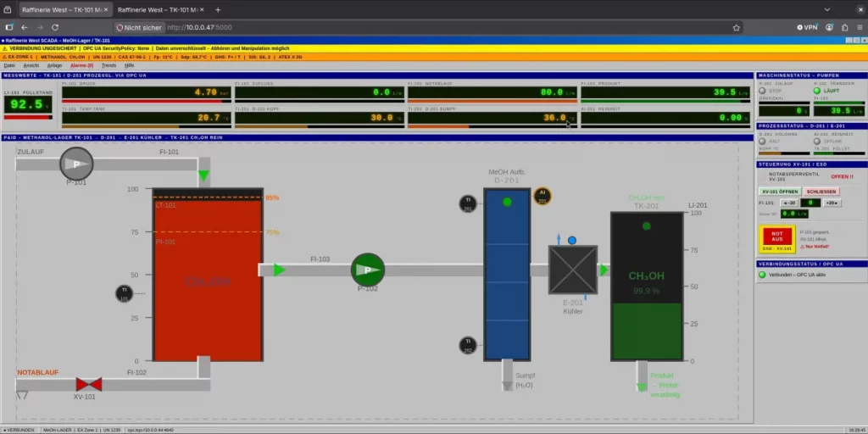
Task: Bookmark page with the star icon
Action: (737, 27)
